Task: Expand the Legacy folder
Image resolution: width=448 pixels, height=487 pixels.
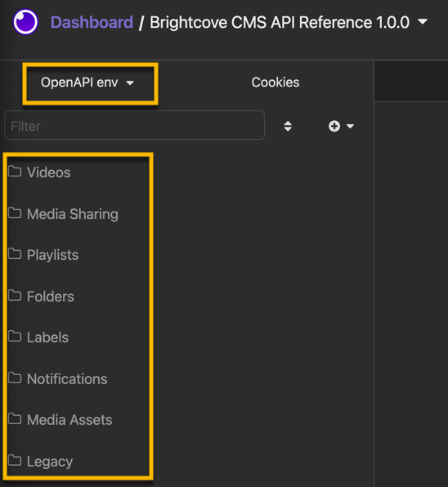Action: click(x=50, y=462)
